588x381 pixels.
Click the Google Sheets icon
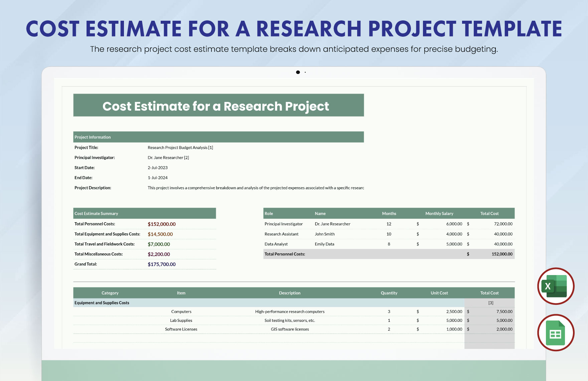point(556,333)
